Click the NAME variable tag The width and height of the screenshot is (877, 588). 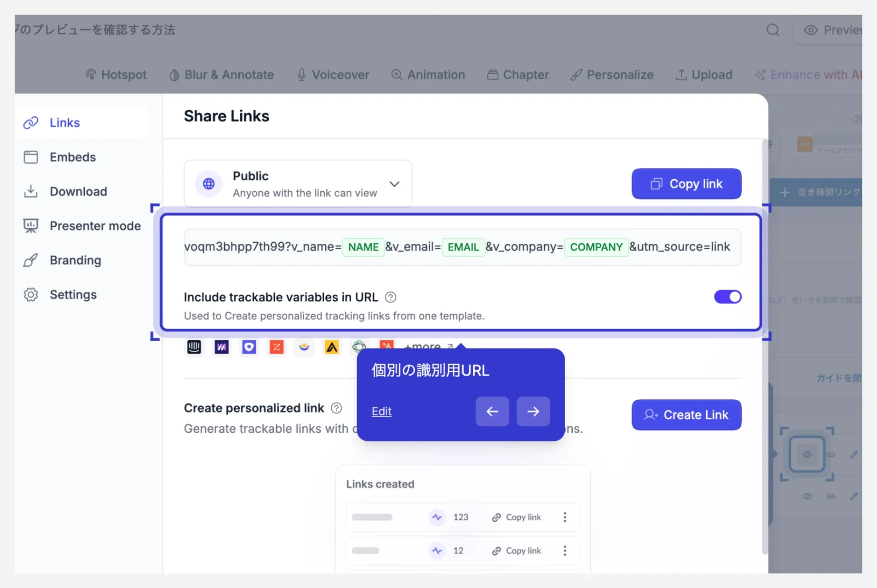click(x=364, y=247)
